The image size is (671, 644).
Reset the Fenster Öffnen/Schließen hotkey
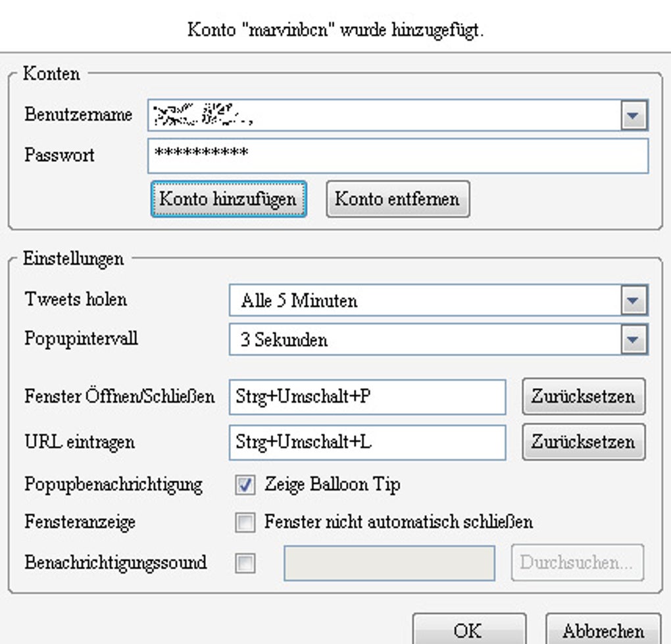click(583, 397)
